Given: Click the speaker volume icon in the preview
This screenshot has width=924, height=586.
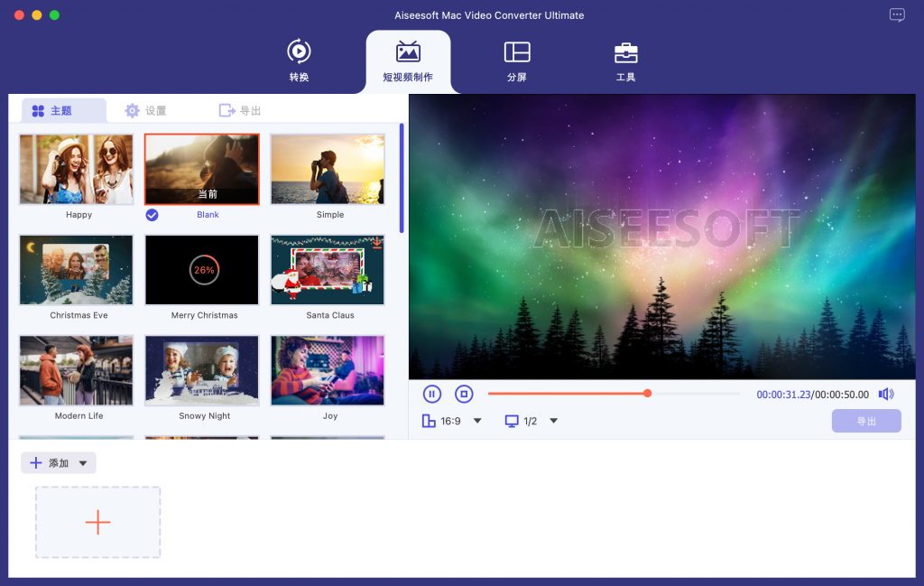Looking at the screenshot, I should [886, 394].
